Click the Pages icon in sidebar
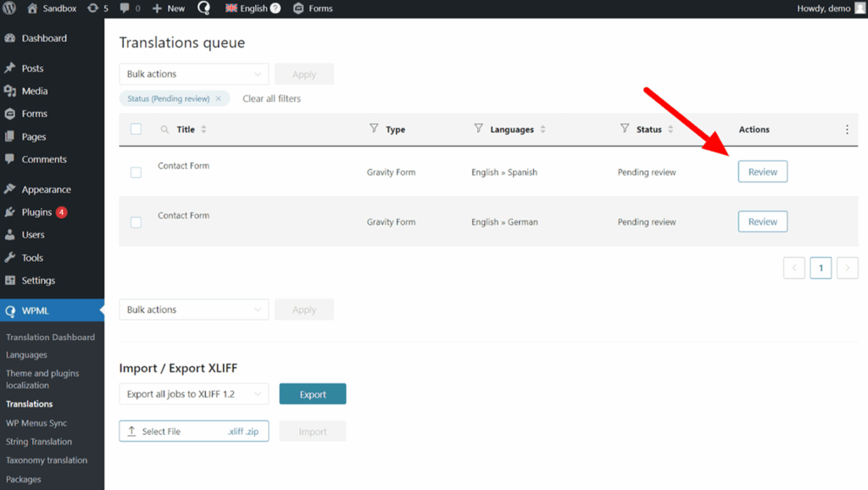The width and height of the screenshot is (868, 490). (x=10, y=136)
